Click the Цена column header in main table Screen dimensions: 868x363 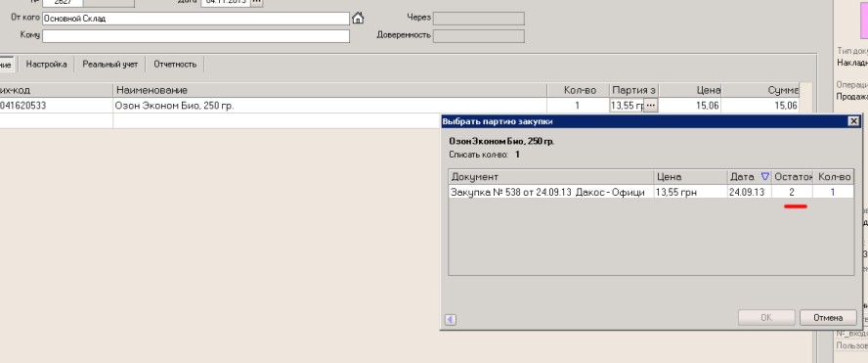pyautogui.click(x=690, y=90)
